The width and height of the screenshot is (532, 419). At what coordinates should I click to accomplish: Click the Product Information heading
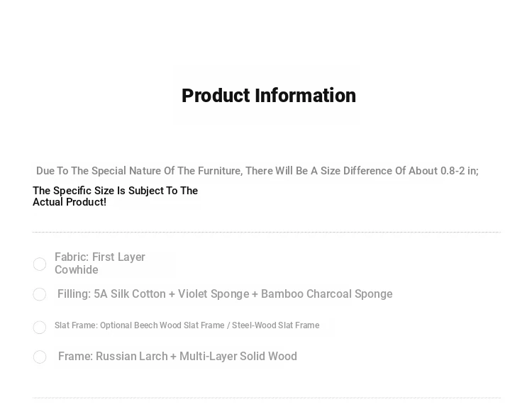coord(268,96)
